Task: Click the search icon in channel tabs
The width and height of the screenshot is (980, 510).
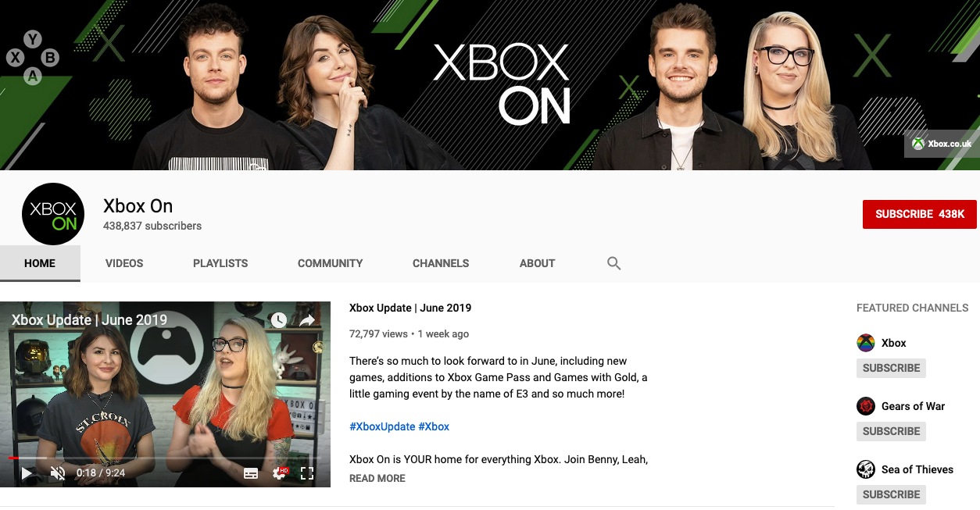Action: [614, 263]
